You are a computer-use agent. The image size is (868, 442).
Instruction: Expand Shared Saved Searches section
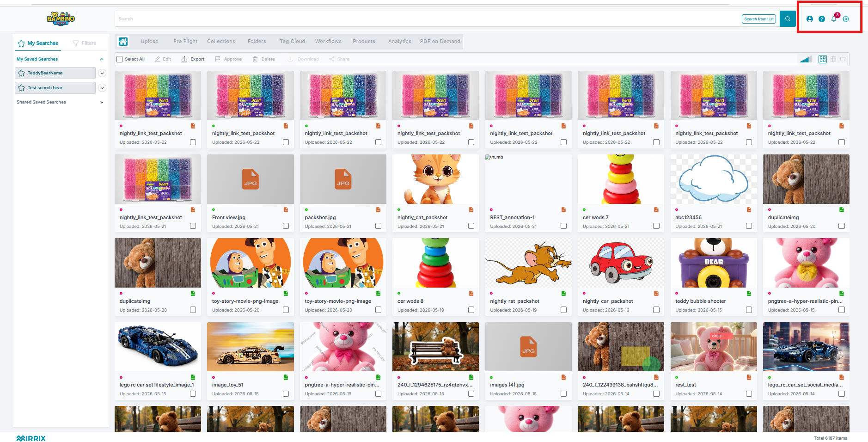tap(102, 102)
